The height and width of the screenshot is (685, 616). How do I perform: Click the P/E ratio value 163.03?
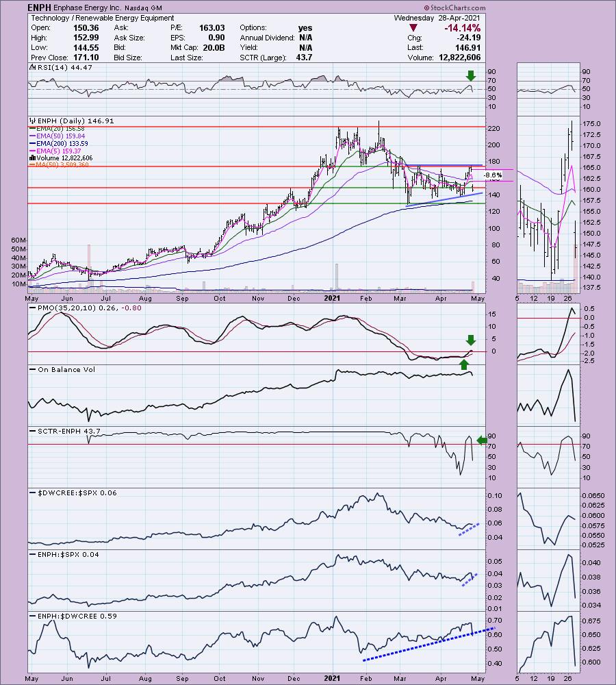pyautogui.click(x=212, y=27)
